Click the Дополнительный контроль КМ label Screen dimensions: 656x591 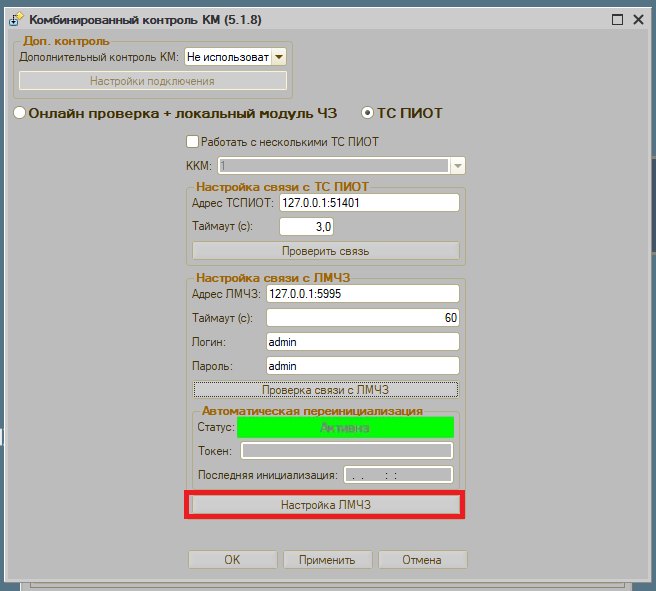coord(99,57)
